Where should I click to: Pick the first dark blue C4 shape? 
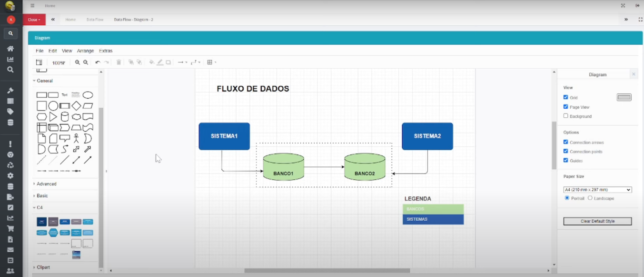42,222
